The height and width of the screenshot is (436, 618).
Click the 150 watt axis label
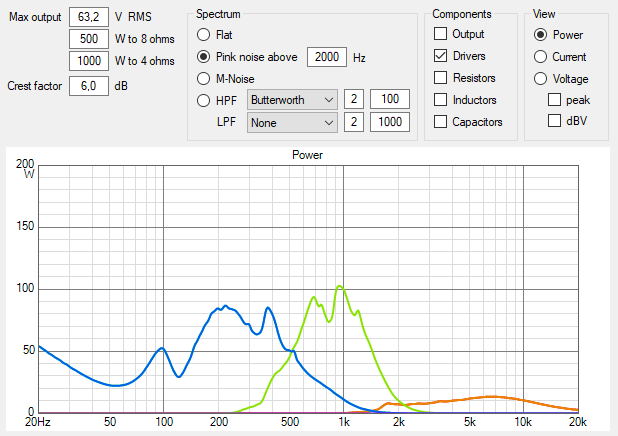(x=25, y=226)
